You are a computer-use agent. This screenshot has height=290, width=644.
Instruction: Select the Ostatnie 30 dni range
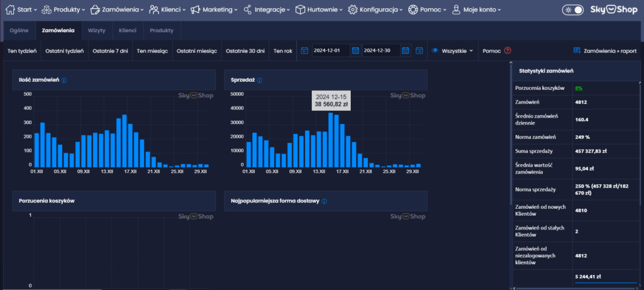[245, 50]
